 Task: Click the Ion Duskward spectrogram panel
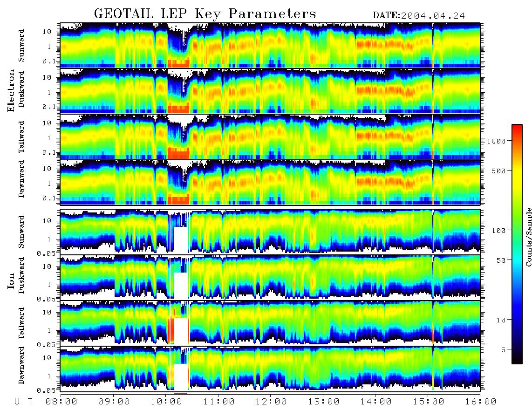(270, 277)
